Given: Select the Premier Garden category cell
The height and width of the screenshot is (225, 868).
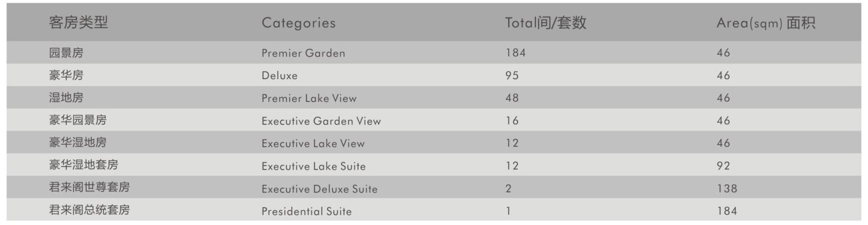Looking at the screenshot, I should click(x=303, y=53).
